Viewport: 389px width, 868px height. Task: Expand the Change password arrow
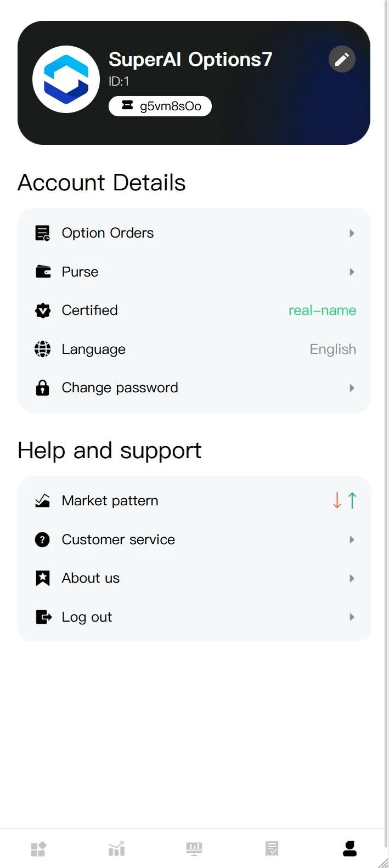352,388
